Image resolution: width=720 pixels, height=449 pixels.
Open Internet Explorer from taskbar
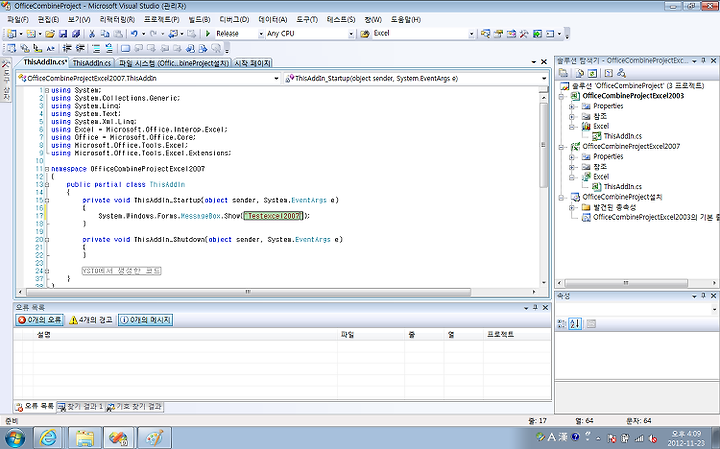(47, 438)
